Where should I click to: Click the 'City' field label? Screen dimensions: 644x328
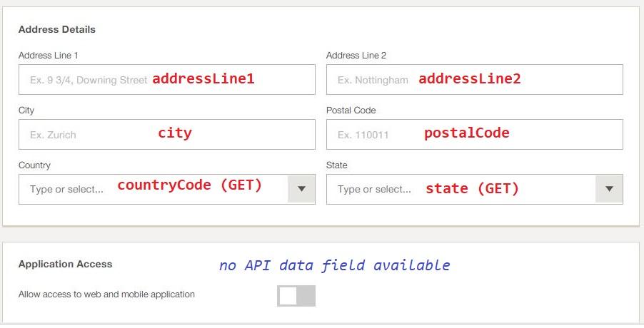26,111
